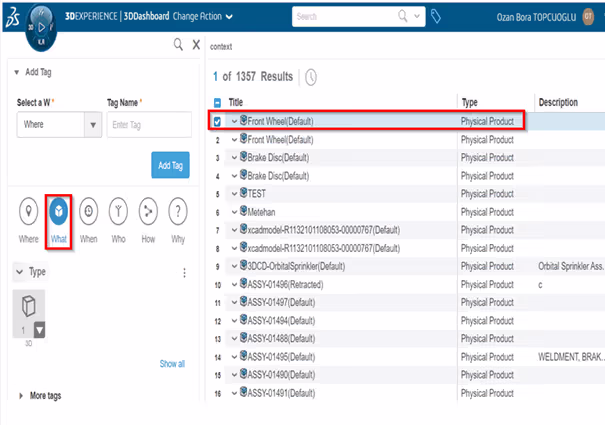Click the Ozan Bora TOPCUOGLU username
605x425 pixels.
(536, 17)
